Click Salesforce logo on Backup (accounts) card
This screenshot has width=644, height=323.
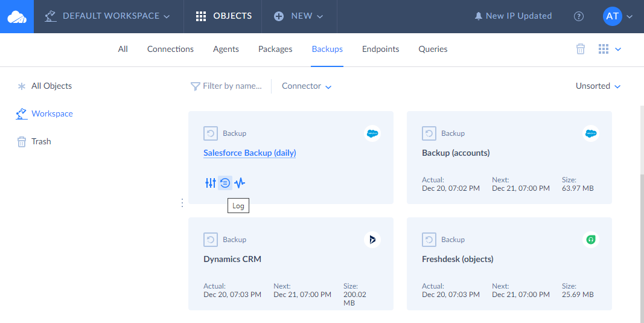pos(591,133)
